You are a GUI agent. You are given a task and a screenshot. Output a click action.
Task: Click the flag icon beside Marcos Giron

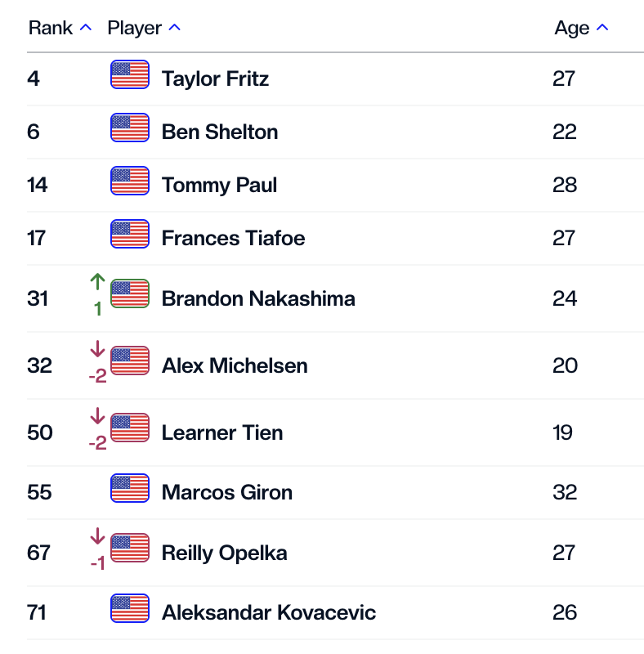(129, 489)
